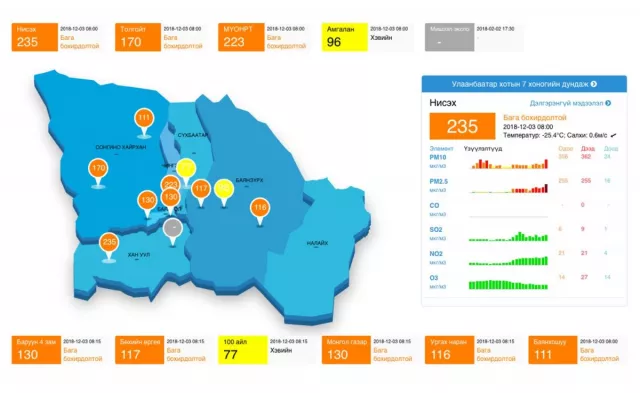Click the green NO2 bar chart
Screen dimensions: 640x393
pos(509,260)
